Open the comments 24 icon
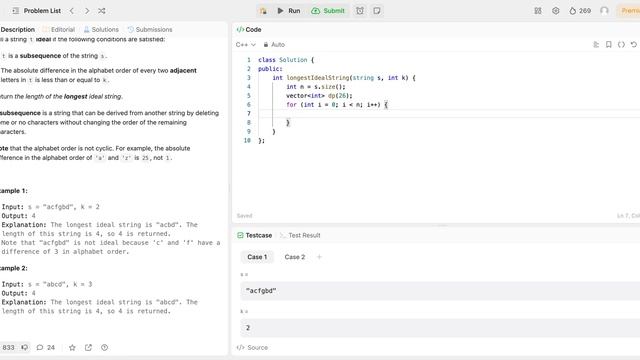640x360 pixels. point(45,347)
